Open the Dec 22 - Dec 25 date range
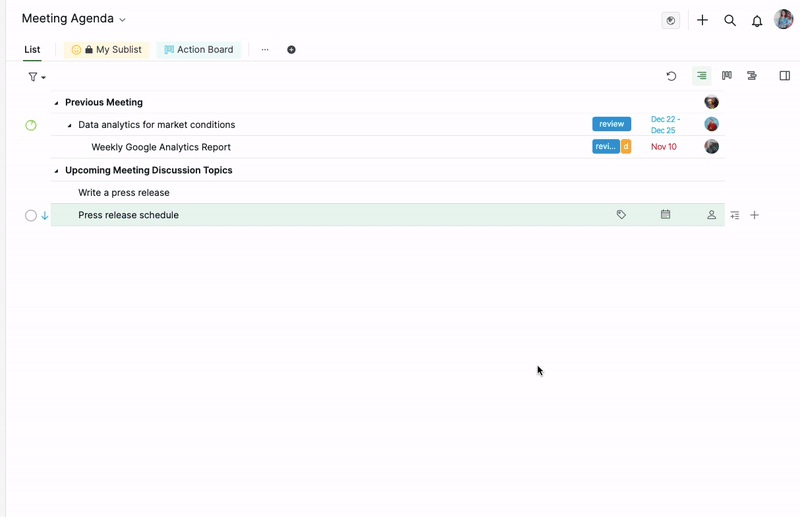This screenshot has width=800, height=517. (x=665, y=125)
